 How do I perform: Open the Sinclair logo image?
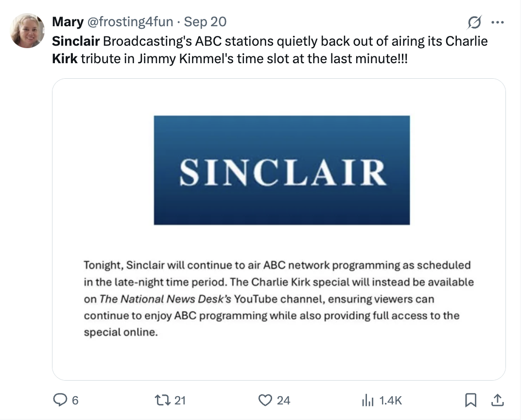pos(281,170)
